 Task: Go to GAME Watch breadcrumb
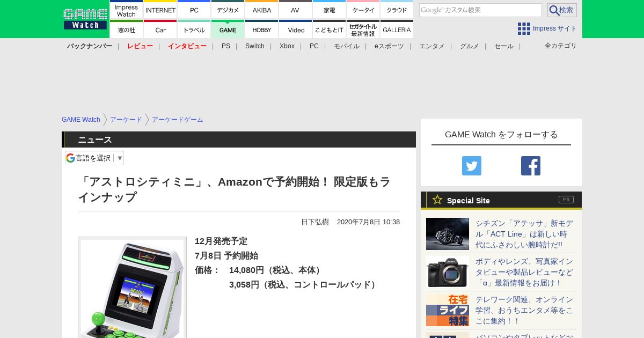pos(81,120)
